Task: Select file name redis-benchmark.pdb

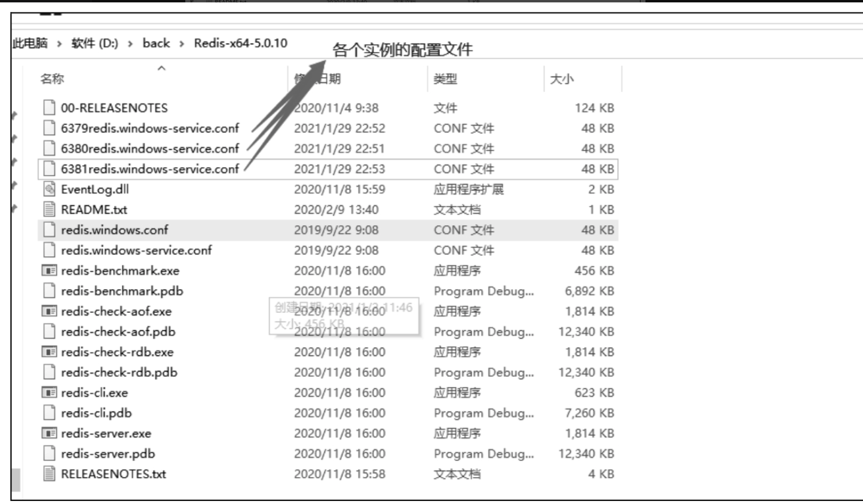Action: (x=122, y=291)
